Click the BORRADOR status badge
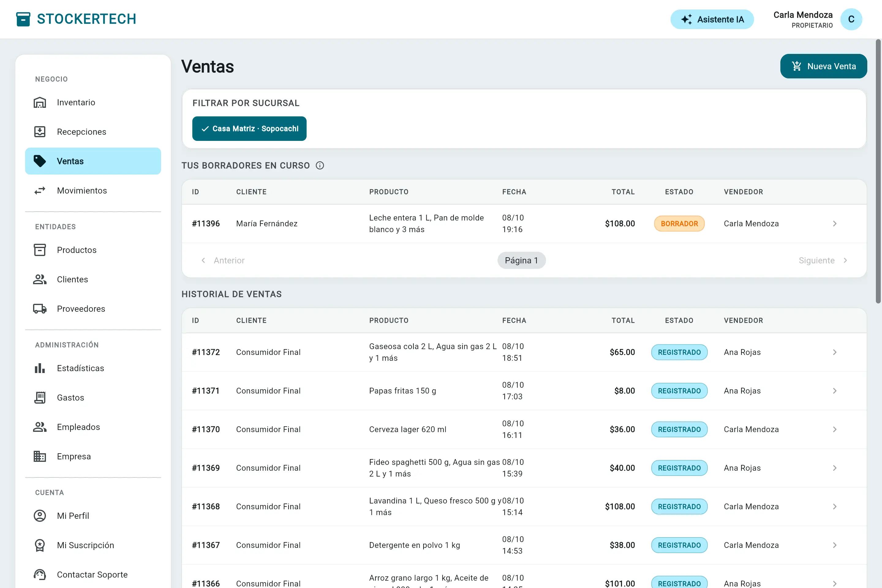 coord(679,224)
